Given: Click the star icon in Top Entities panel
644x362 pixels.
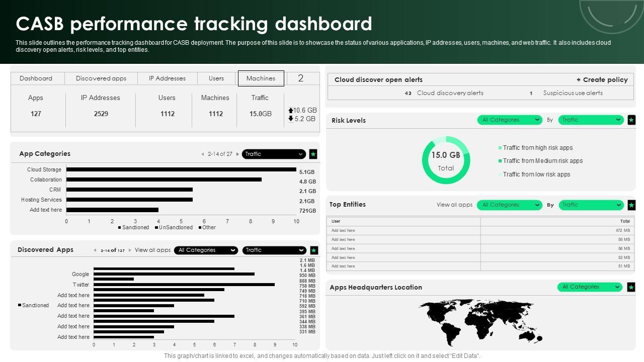Looking at the screenshot, I should coord(631,205).
